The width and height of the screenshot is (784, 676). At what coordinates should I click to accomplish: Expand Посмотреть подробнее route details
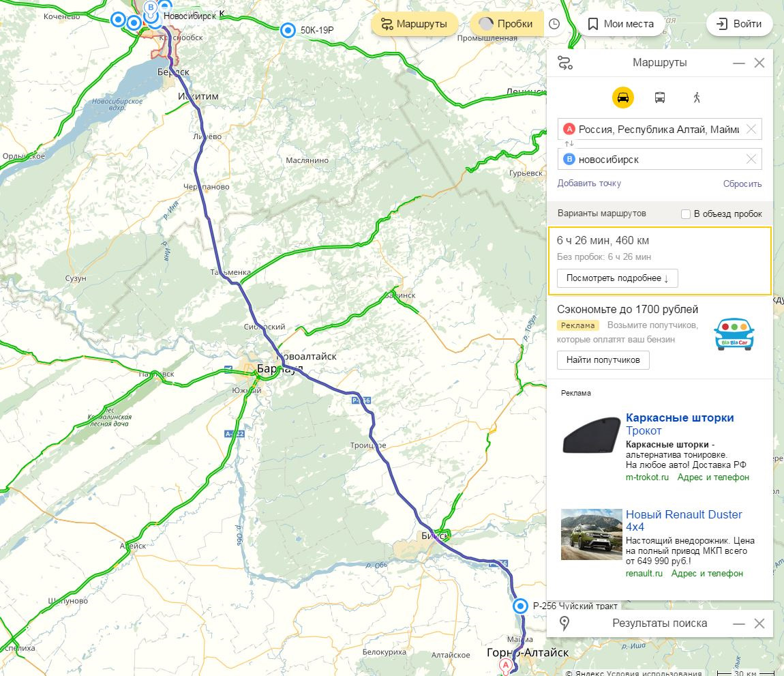[618, 278]
